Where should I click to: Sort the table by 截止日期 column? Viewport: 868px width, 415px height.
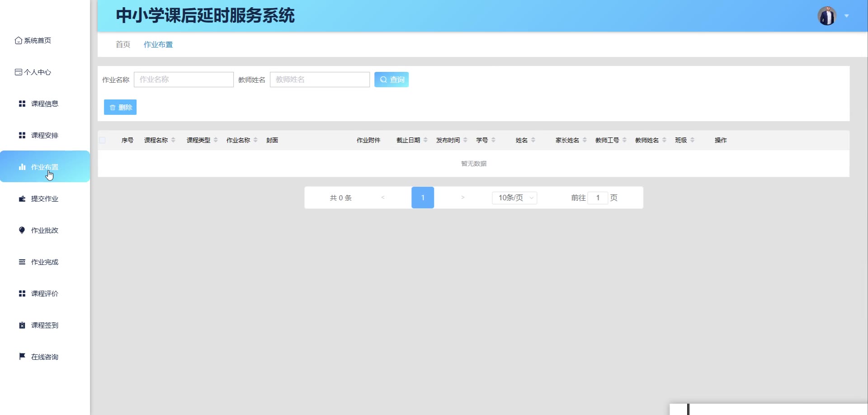[x=425, y=140]
